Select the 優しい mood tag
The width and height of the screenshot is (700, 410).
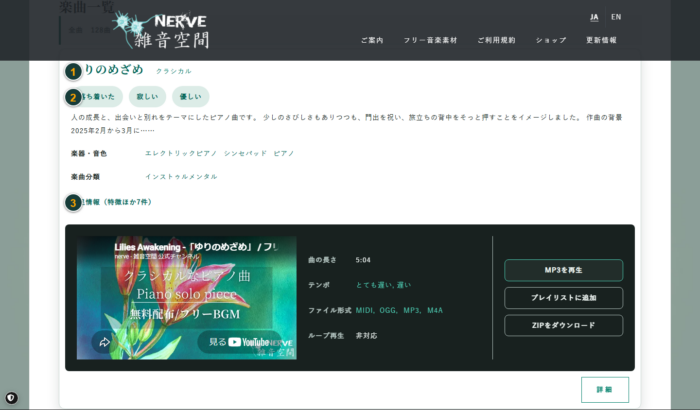[191, 96]
